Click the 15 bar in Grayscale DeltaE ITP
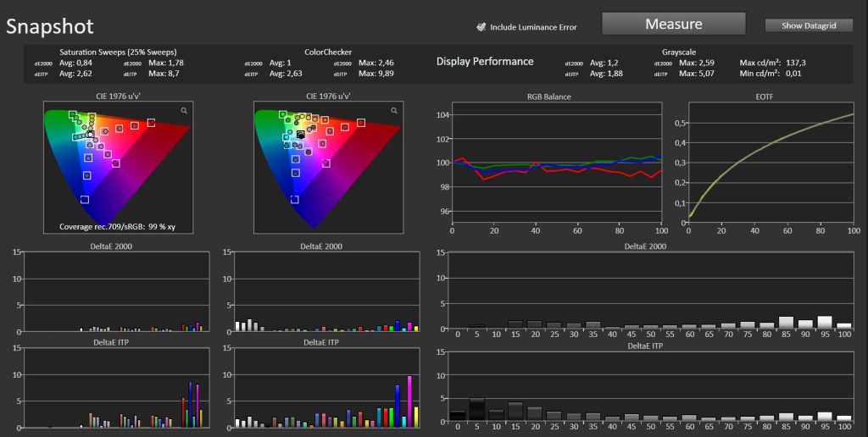Viewport: 868px width, 437px height. (x=515, y=412)
